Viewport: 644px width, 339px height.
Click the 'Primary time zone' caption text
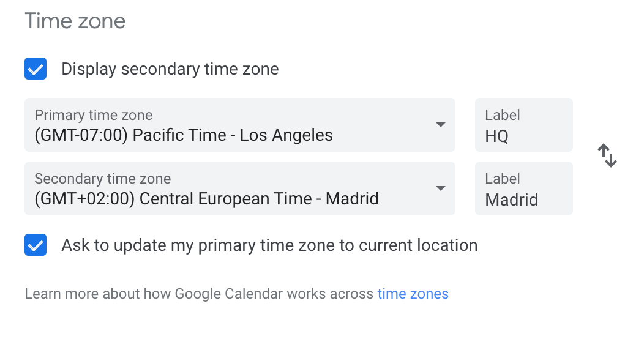[93, 115]
